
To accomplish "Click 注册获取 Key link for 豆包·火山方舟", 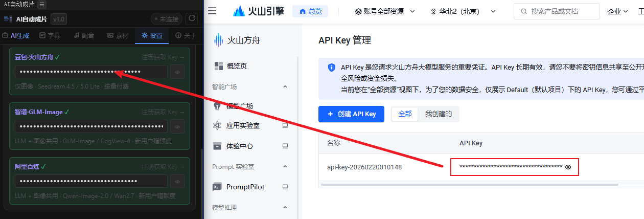I will tap(163, 57).
